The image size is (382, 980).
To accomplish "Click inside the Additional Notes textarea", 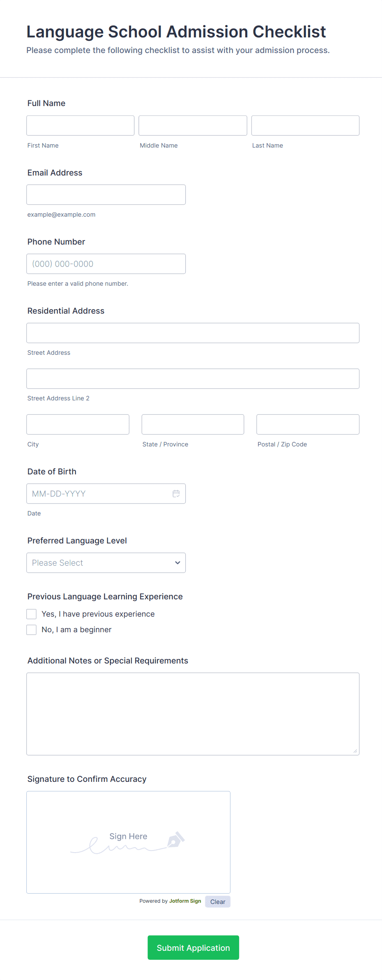I will 193,714.
